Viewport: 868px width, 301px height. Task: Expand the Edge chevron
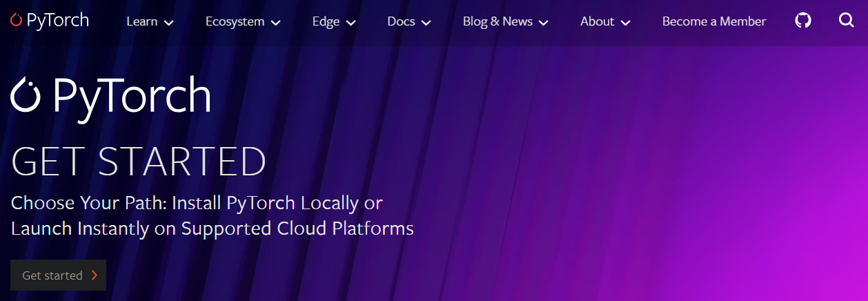click(351, 23)
